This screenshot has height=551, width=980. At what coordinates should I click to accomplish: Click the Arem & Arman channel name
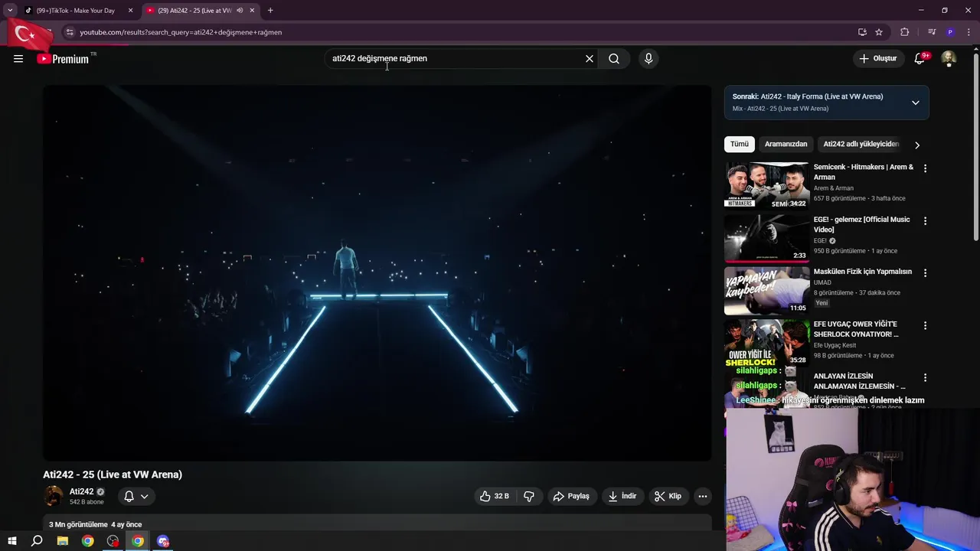click(833, 188)
